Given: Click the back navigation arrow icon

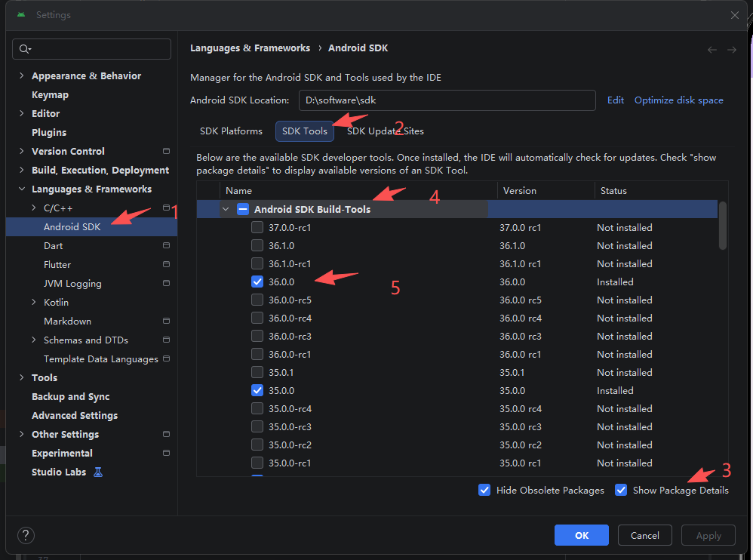Looking at the screenshot, I should [712, 50].
